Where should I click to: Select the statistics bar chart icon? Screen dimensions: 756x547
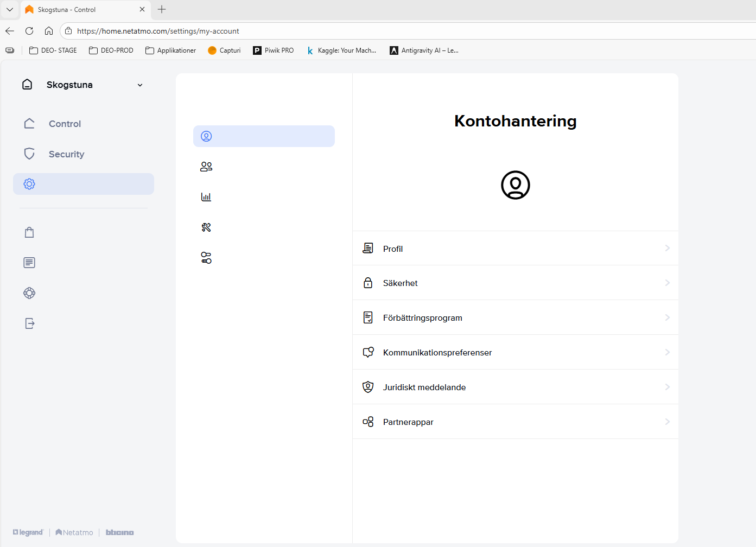(206, 197)
